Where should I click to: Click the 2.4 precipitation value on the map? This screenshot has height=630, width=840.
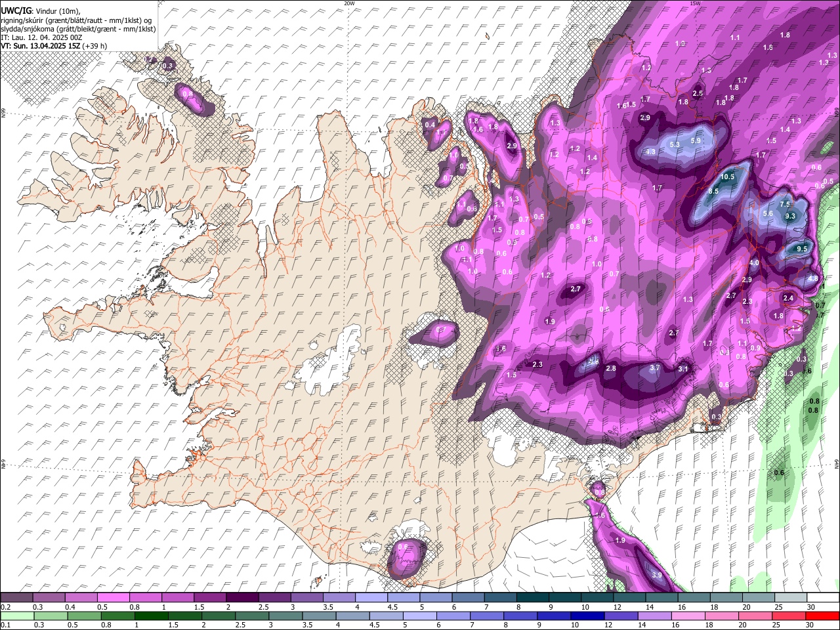[x=788, y=298]
